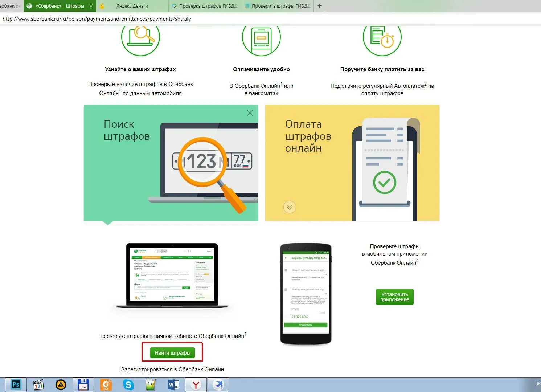Screen dimensions: 541x392
Task: Click the 'Установить приложение' button
Action: click(394, 297)
